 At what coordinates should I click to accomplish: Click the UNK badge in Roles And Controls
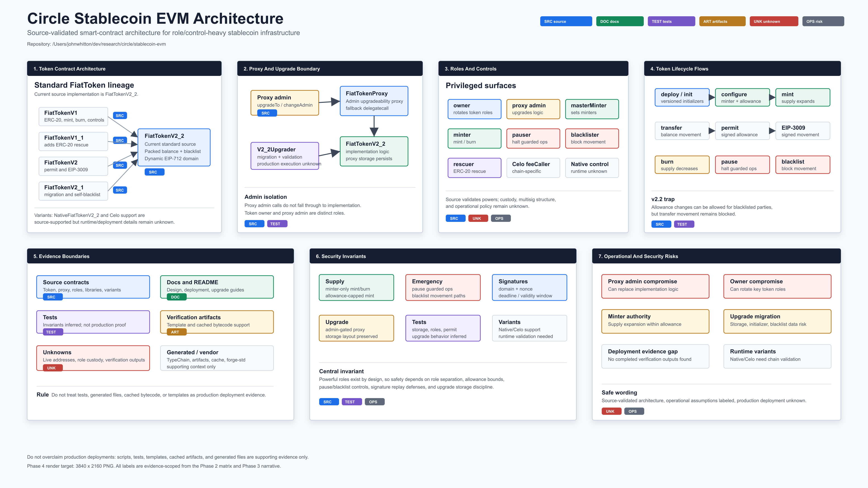[x=478, y=218]
